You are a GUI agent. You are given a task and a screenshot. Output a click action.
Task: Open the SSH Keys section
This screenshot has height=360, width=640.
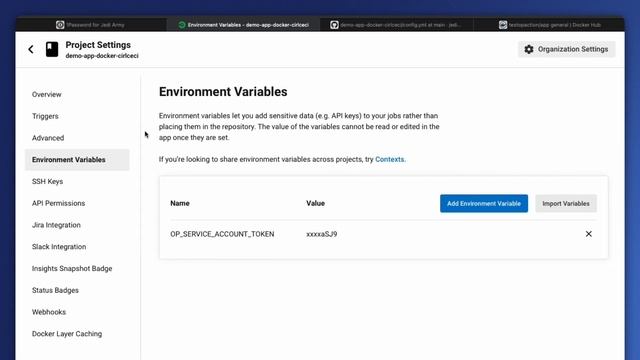pos(47,181)
